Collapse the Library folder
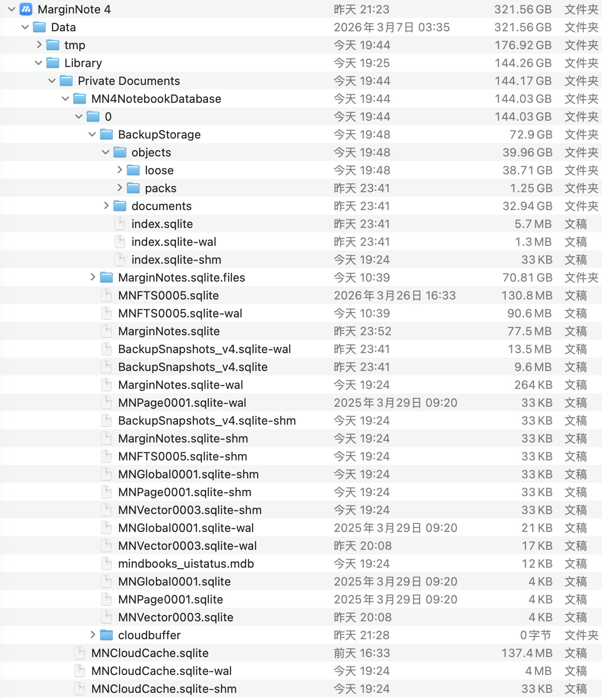The width and height of the screenshot is (602, 700). pyautogui.click(x=38, y=63)
